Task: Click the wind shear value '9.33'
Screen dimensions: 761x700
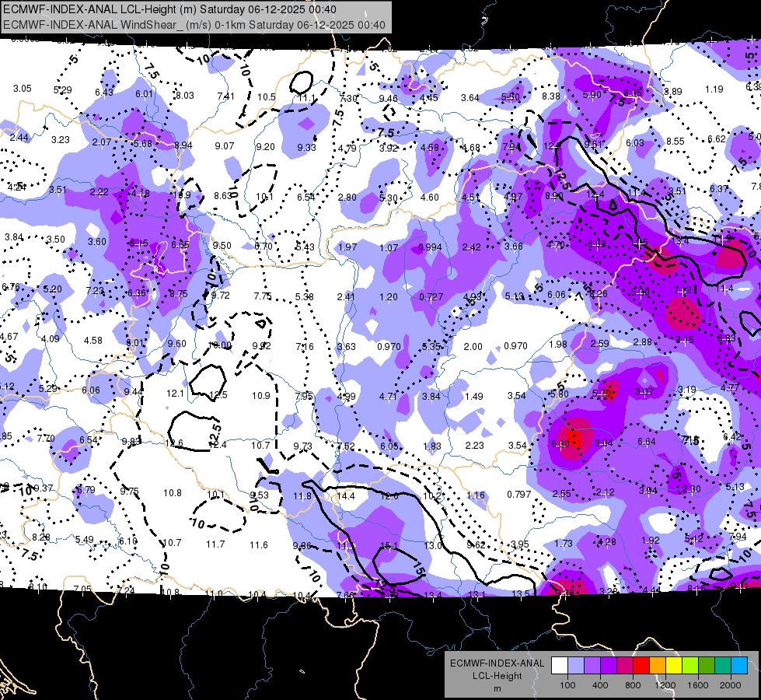Action: click(307, 147)
